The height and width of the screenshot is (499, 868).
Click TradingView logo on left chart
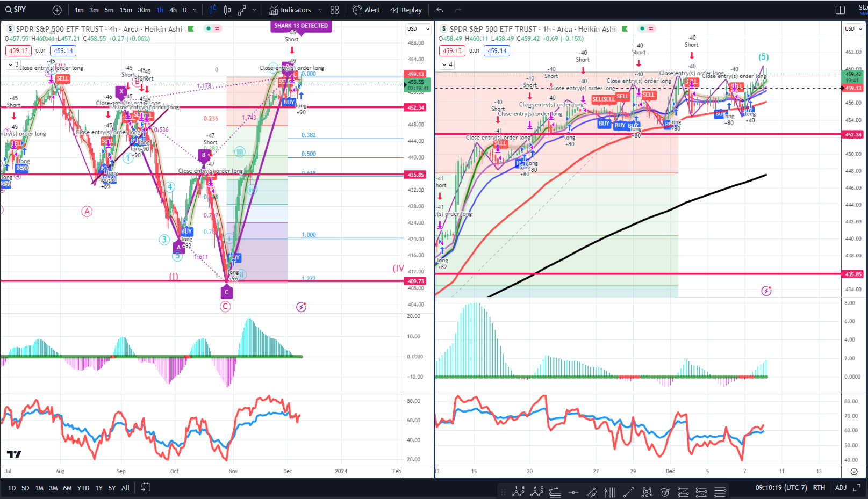(x=14, y=454)
